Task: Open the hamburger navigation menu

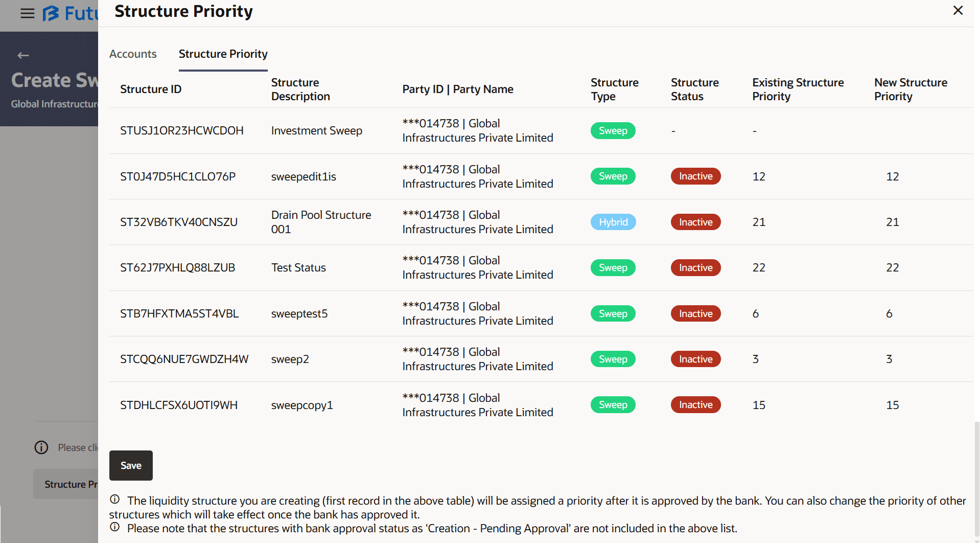Action: 28,13
